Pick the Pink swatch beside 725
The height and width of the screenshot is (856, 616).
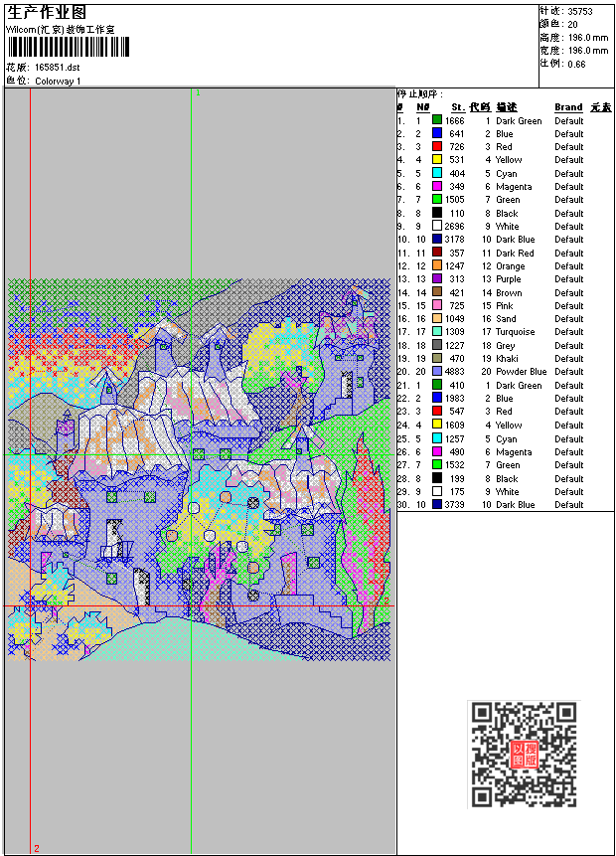[436, 306]
